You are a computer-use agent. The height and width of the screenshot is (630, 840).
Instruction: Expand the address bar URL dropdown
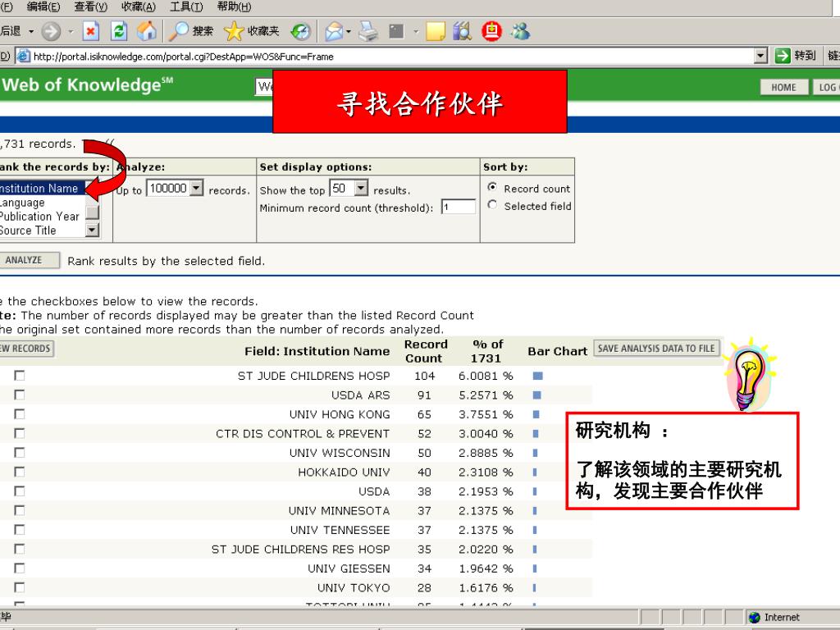coord(760,56)
